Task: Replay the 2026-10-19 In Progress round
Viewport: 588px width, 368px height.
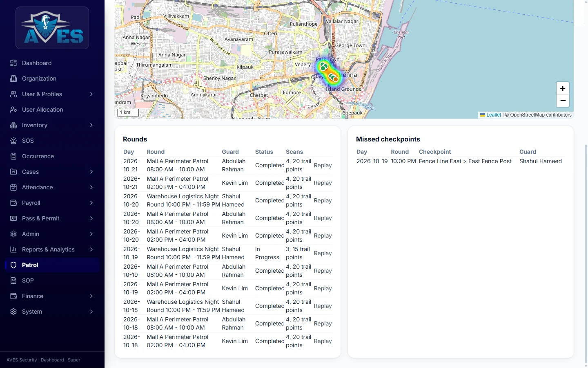Action: coord(323,253)
